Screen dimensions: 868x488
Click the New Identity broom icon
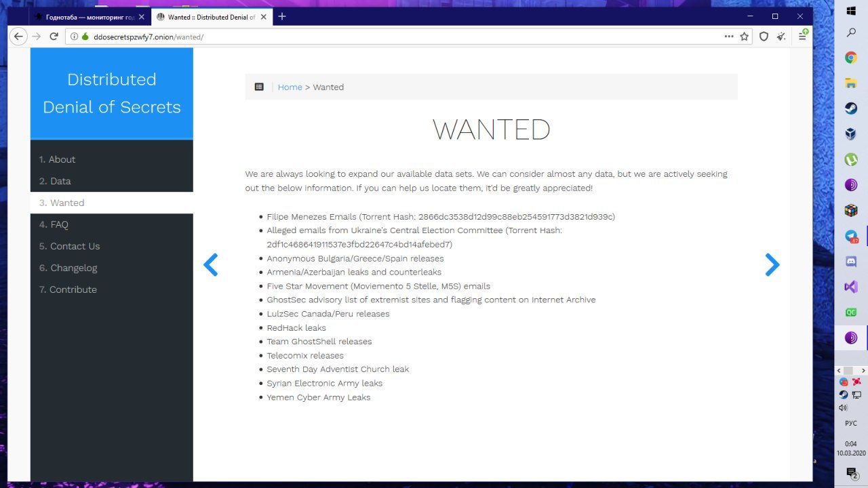click(x=782, y=37)
